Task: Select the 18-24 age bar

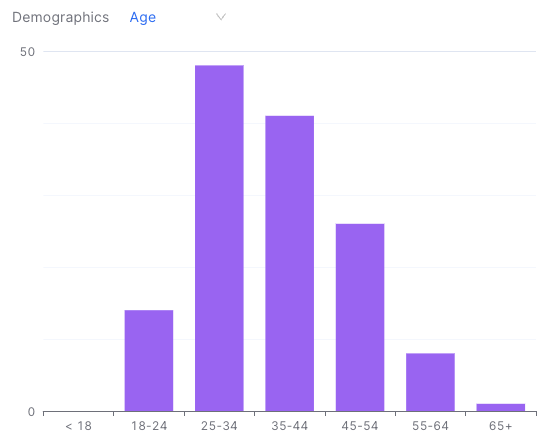Action: (149, 360)
